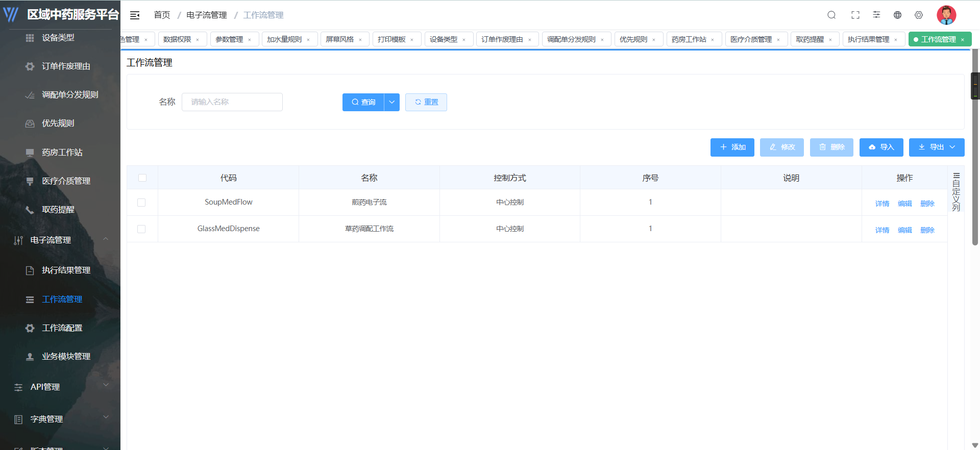Click the 药房工作站 monitor icon
The height and width of the screenshot is (450, 980).
(30, 153)
